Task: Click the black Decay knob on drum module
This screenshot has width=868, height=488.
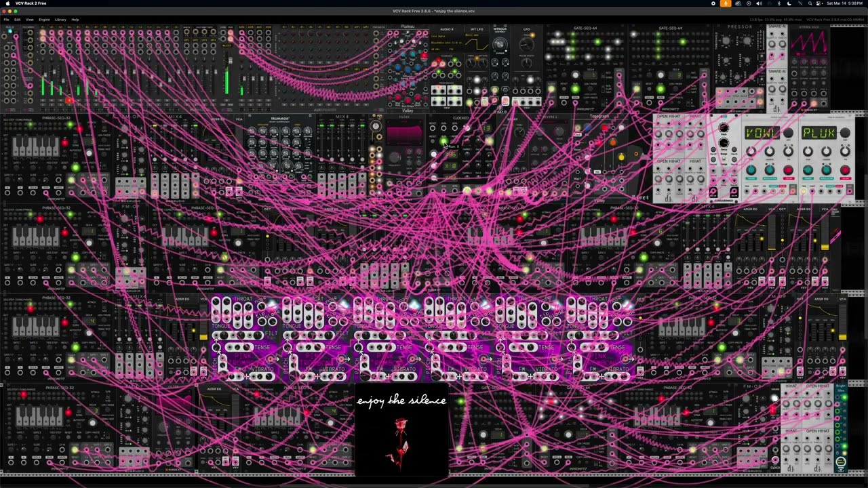Action: click(x=724, y=143)
